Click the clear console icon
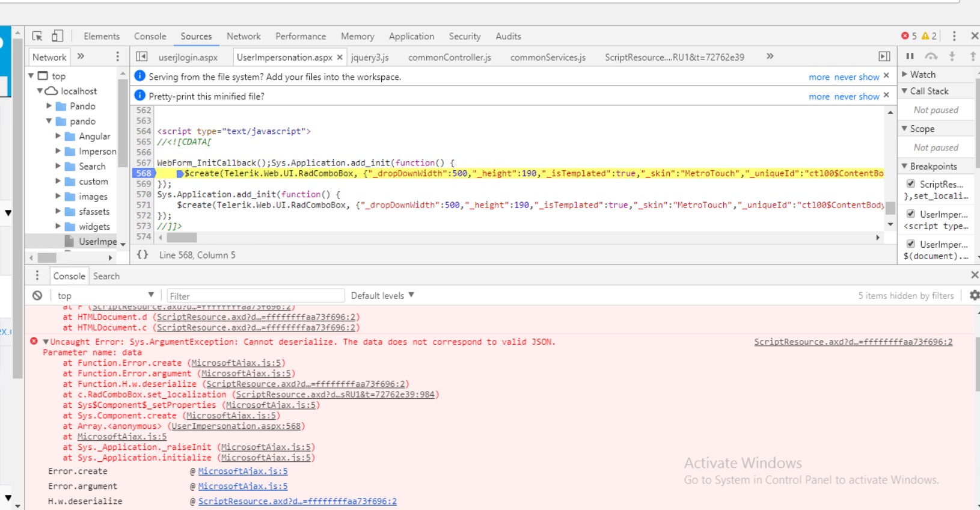Image resolution: width=980 pixels, height=510 pixels. tap(37, 295)
